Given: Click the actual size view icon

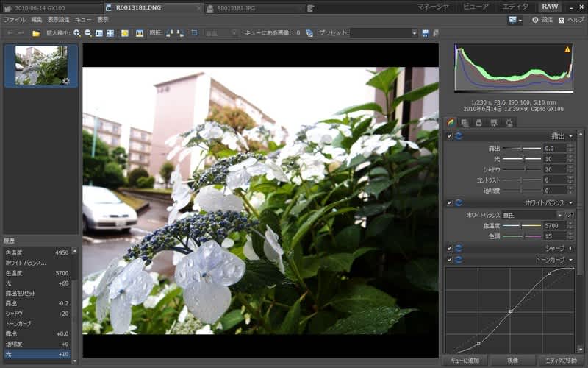Looking at the screenshot, I should pos(99,33).
